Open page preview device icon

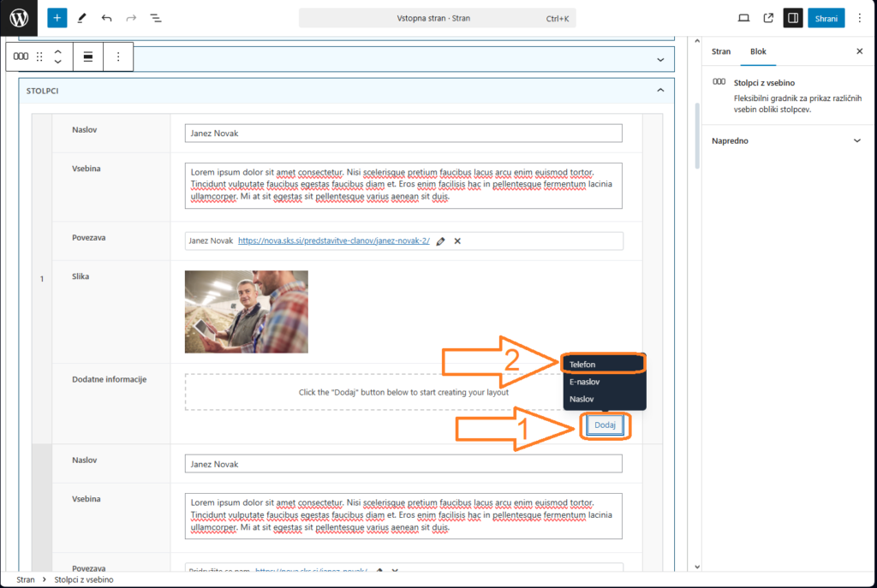pyautogui.click(x=743, y=18)
